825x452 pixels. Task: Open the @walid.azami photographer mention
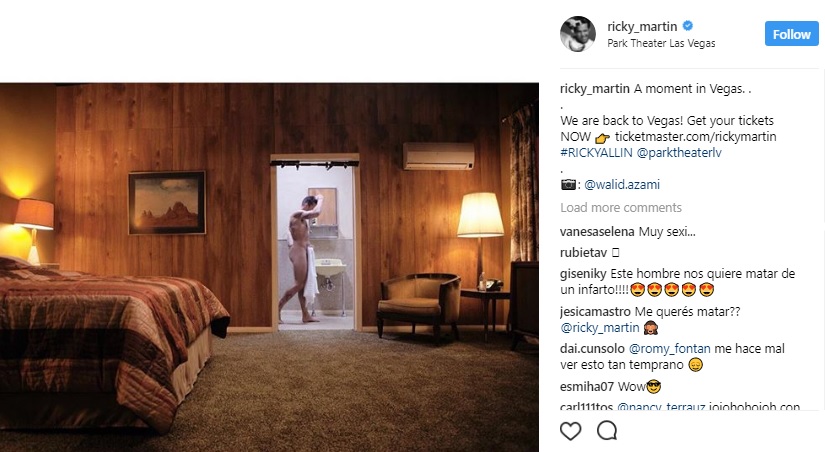coord(621,185)
